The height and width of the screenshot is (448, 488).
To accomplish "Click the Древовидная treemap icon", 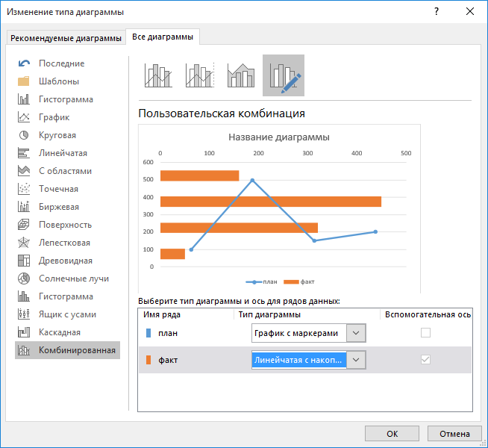I will (24, 261).
